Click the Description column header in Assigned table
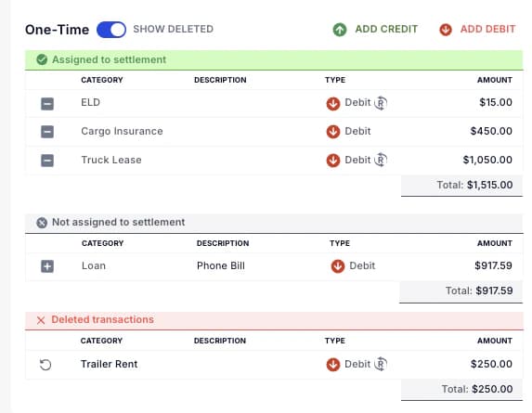 220,80
